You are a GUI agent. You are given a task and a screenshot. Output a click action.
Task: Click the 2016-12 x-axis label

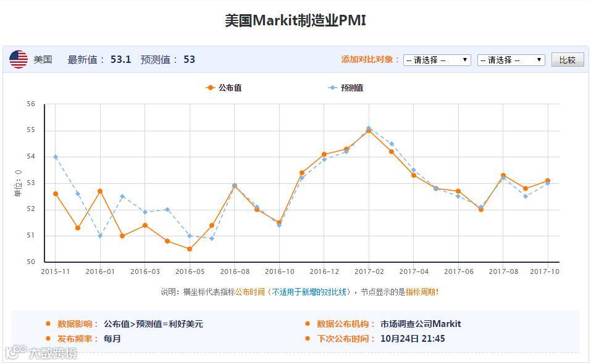324,271
